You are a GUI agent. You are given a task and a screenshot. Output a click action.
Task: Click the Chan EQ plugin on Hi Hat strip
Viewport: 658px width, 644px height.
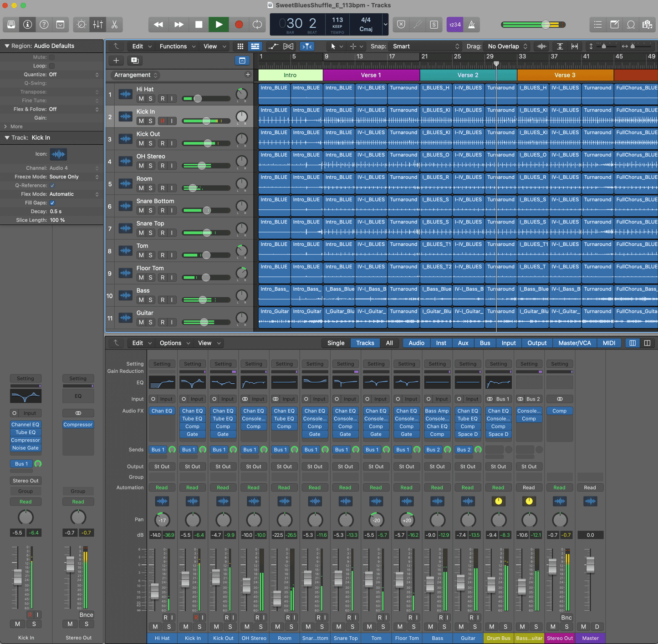tap(162, 411)
